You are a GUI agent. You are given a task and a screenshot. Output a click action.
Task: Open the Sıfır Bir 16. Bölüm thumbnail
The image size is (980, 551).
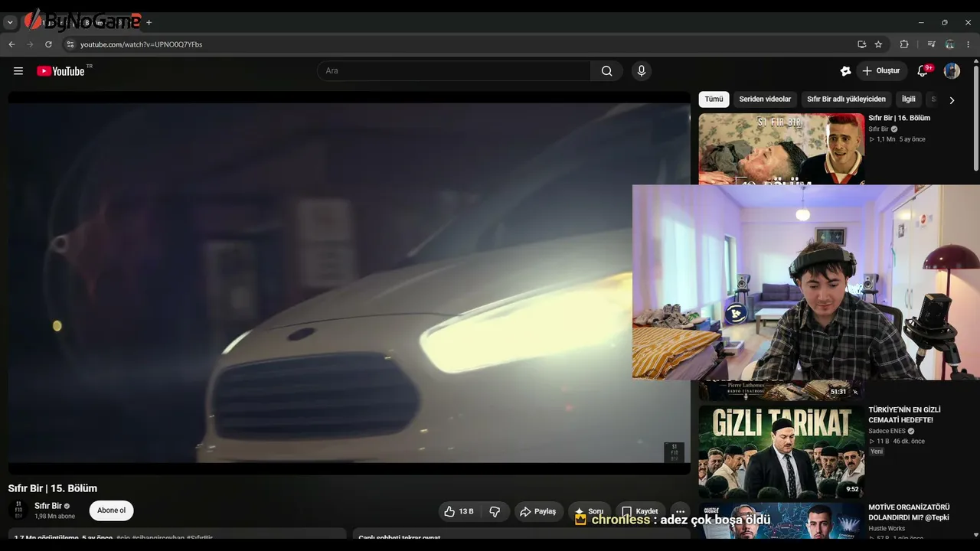781,149
